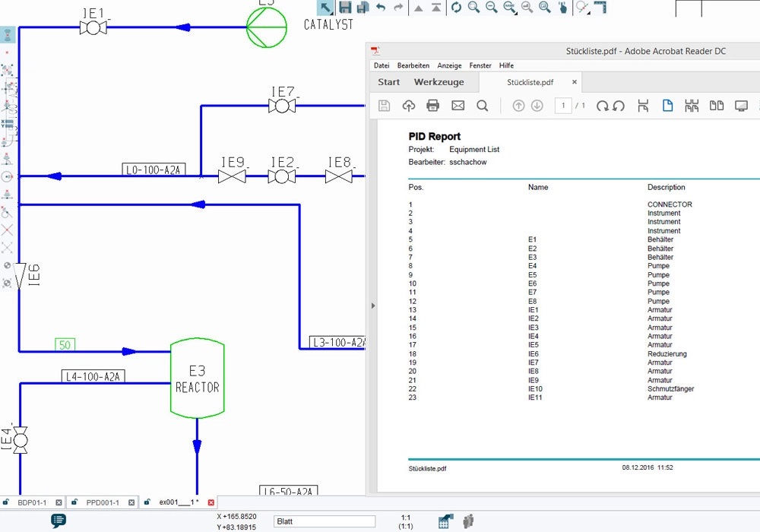Redo the last undone action
The width and height of the screenshot is (760, 532).
398,8
